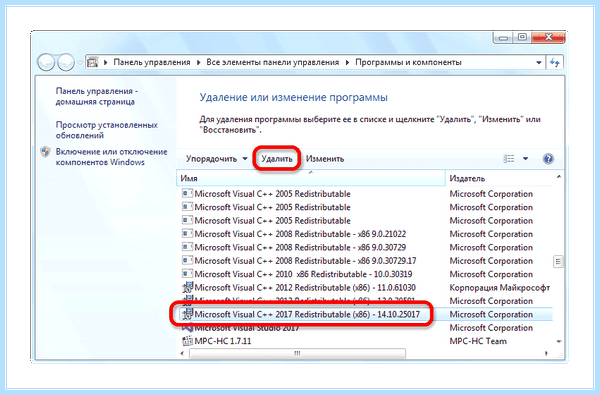Select Visual C++ 2008 x86 9.0.21022 row

[x=365, y=234]
